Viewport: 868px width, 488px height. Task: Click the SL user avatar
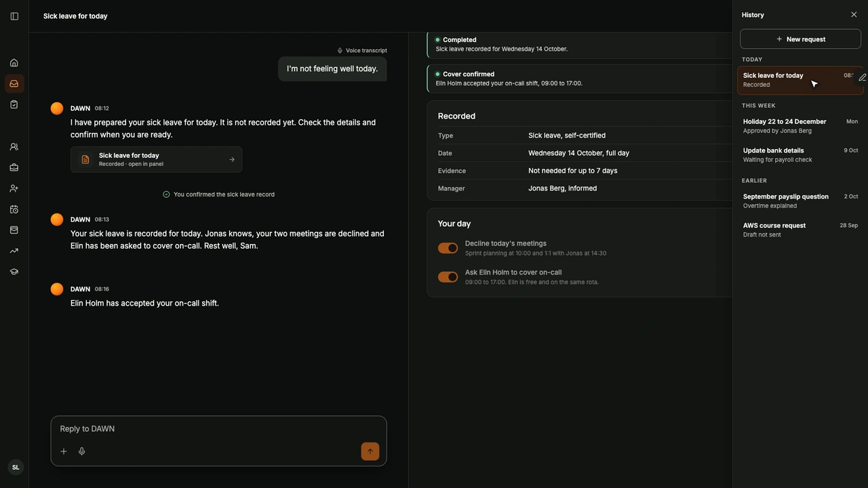16,468
